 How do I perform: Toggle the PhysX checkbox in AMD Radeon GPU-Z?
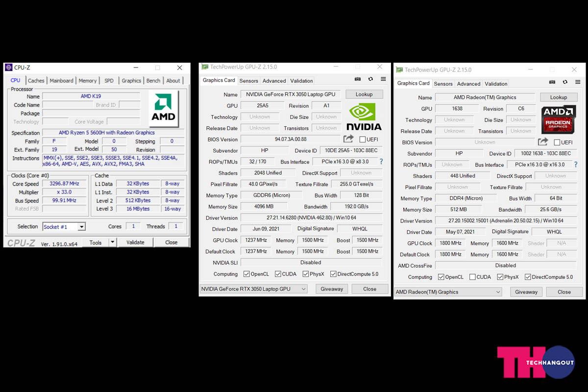click(500, 277)
